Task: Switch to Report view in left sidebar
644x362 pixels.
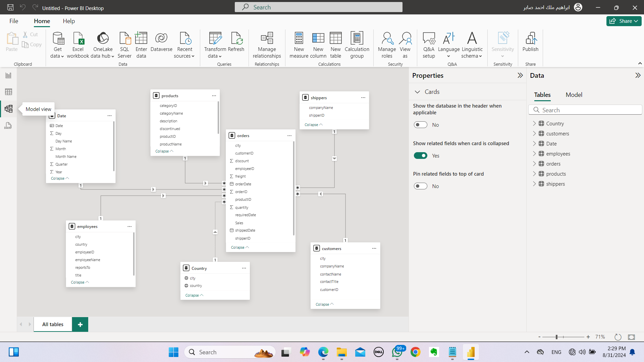Action: 8,75
